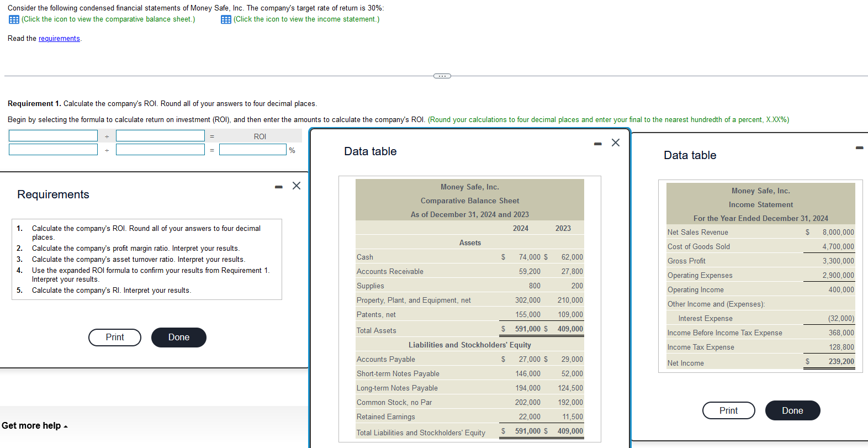
Task: Close the Requirements dialog
Action: pos(297,186)
